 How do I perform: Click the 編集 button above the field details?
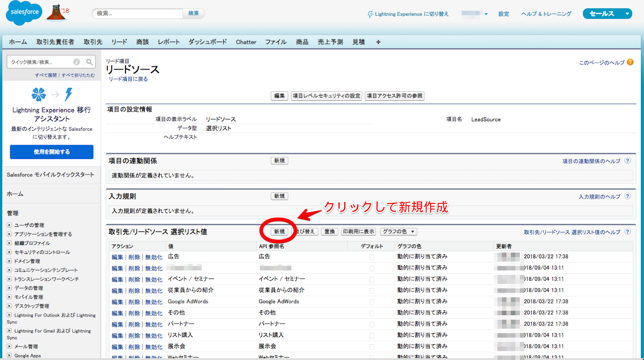280,96
